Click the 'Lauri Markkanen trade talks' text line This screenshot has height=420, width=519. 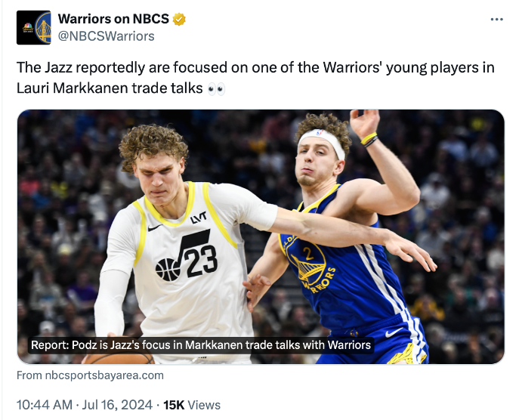[110, 88]
